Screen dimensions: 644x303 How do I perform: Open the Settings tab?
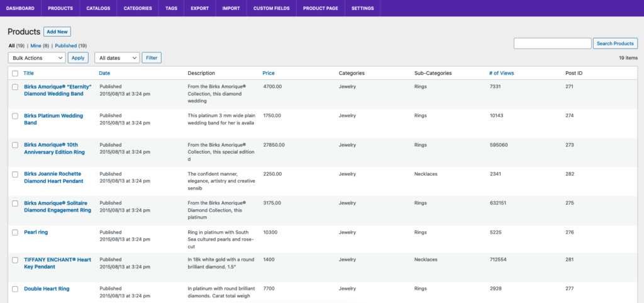(363, 8)
